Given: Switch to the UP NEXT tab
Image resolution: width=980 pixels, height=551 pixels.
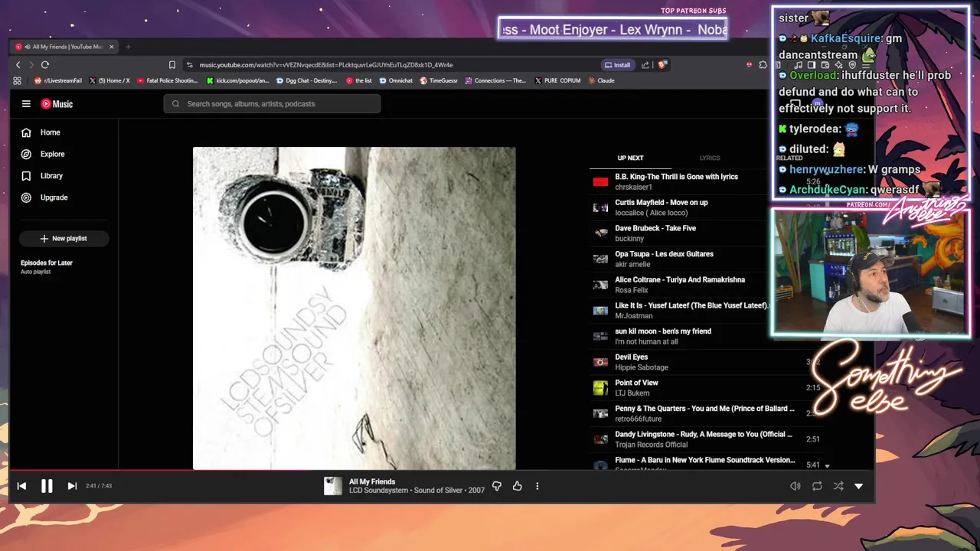Looking at the screenshot, I should (630, 158).
